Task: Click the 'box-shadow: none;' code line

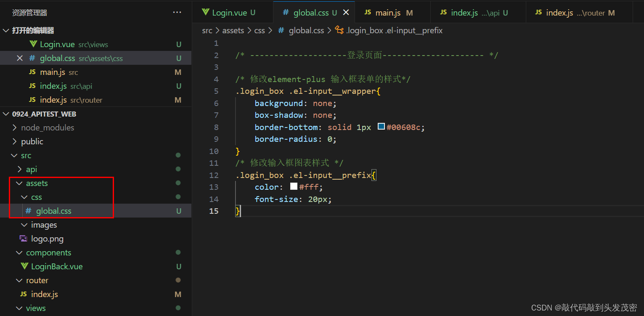Action: click(x=296, y=115)
